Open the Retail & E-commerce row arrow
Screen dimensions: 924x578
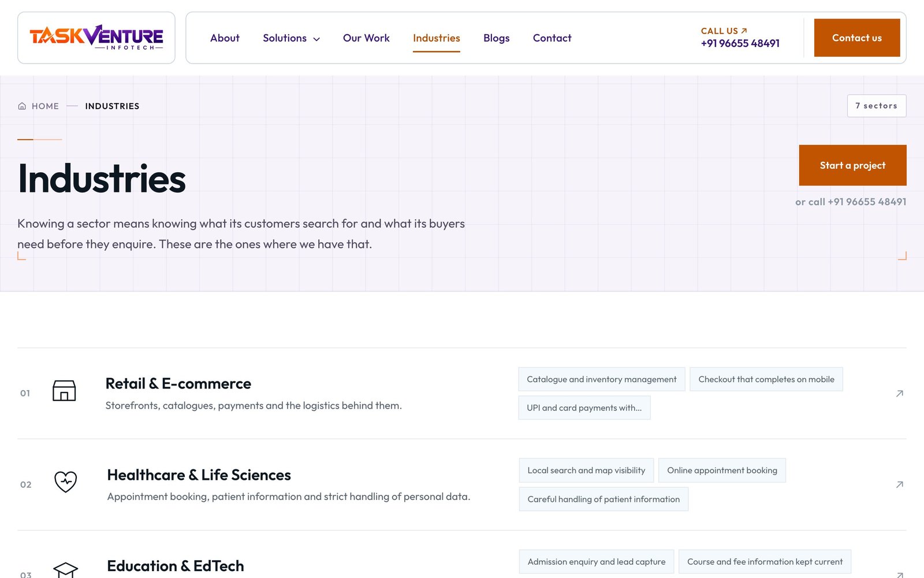point(899,393)
